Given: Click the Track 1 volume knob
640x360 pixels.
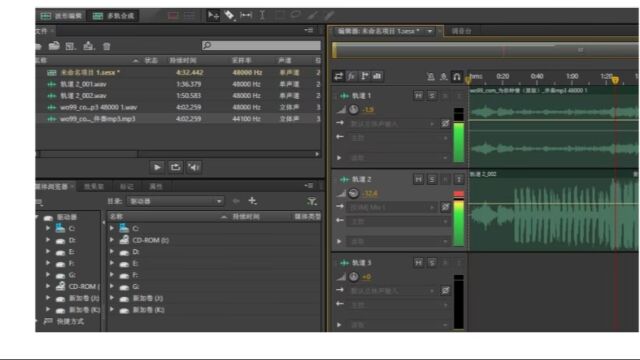Looking at the screenshot, I should 354,109.
